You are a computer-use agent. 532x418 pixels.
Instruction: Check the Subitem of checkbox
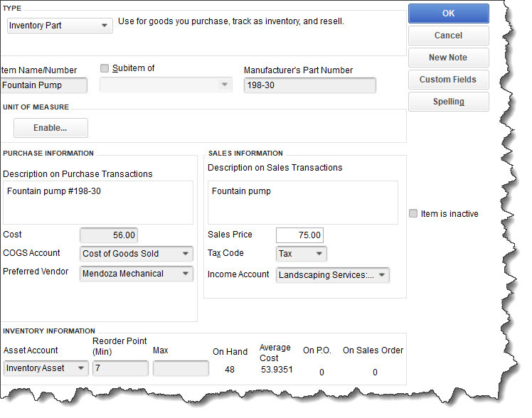click(x=105, y=68)
